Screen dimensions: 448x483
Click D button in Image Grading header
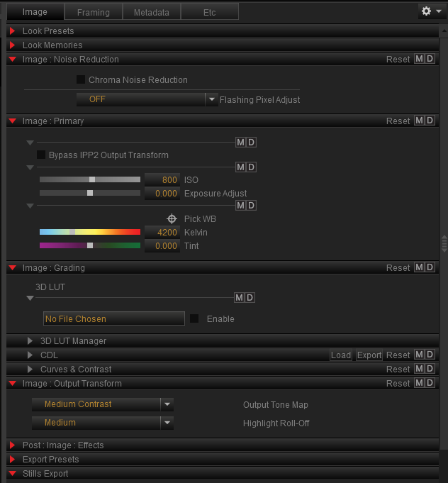[430, 267]
